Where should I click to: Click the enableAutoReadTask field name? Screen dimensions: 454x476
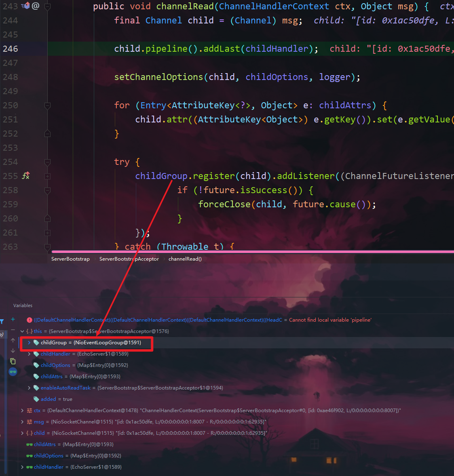(x=65, y=388)
